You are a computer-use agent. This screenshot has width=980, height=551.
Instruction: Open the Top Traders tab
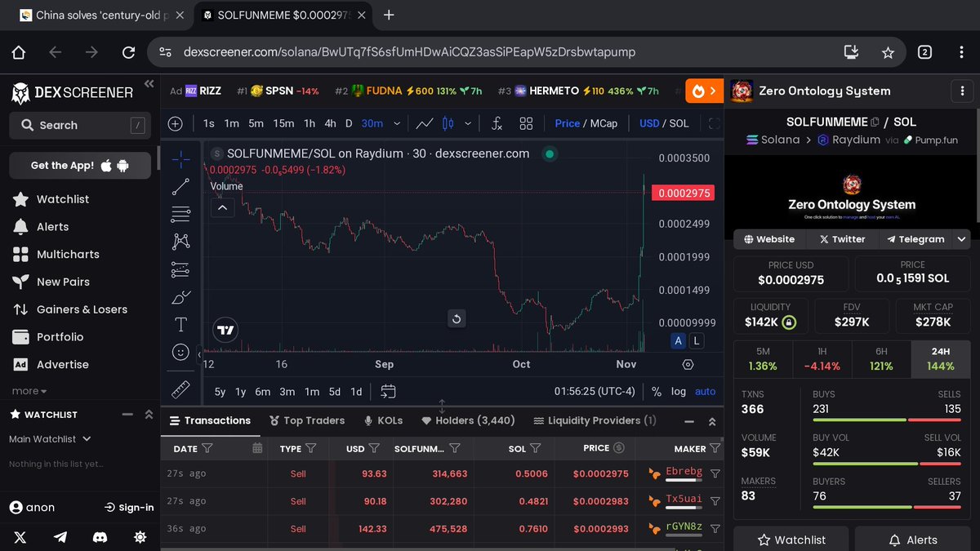click(x=306, y=420)
